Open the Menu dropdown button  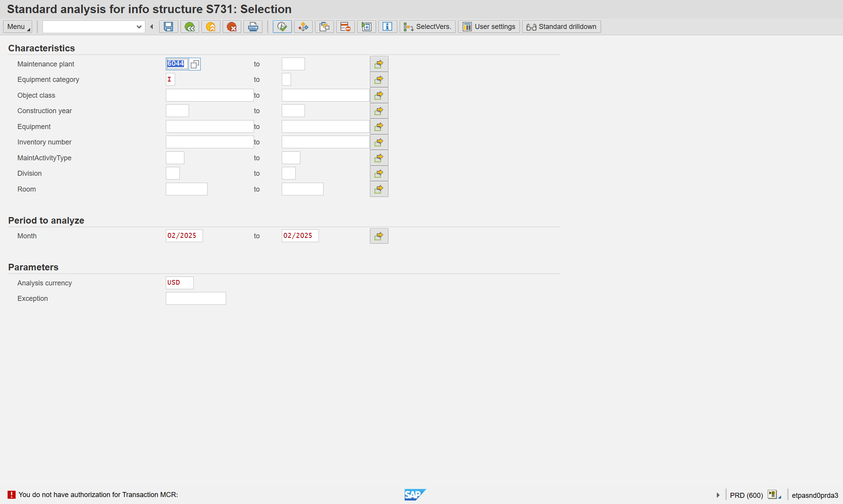(x=18, y=27)
